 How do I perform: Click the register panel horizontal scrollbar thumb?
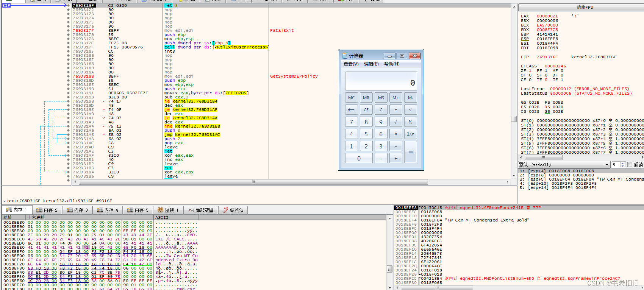[x=543, y=157]
